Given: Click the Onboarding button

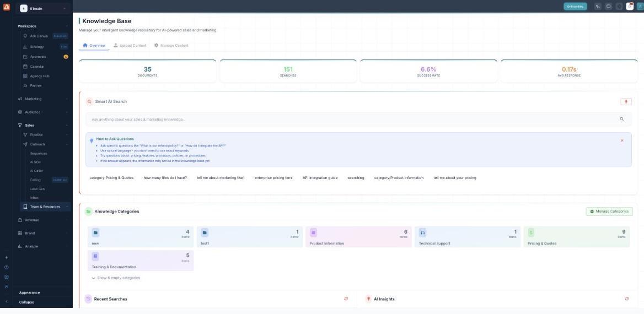Looking at the screenshot, I should 575,7.
